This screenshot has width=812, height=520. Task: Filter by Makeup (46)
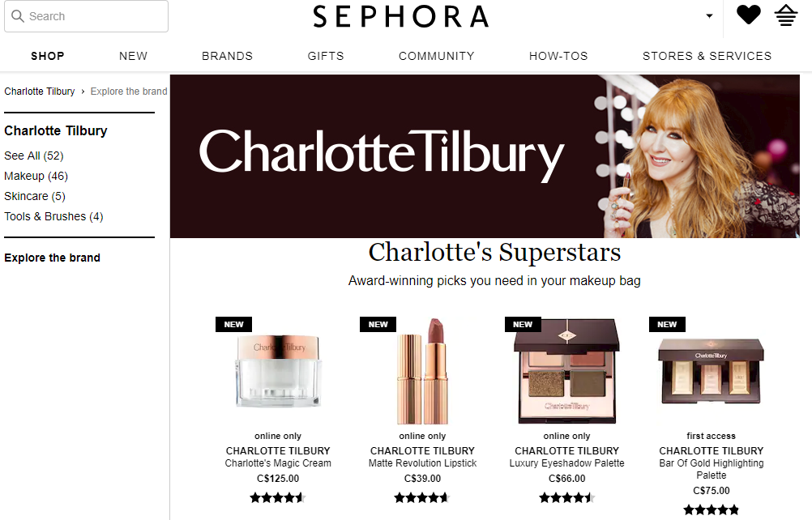tap(36, 176)
